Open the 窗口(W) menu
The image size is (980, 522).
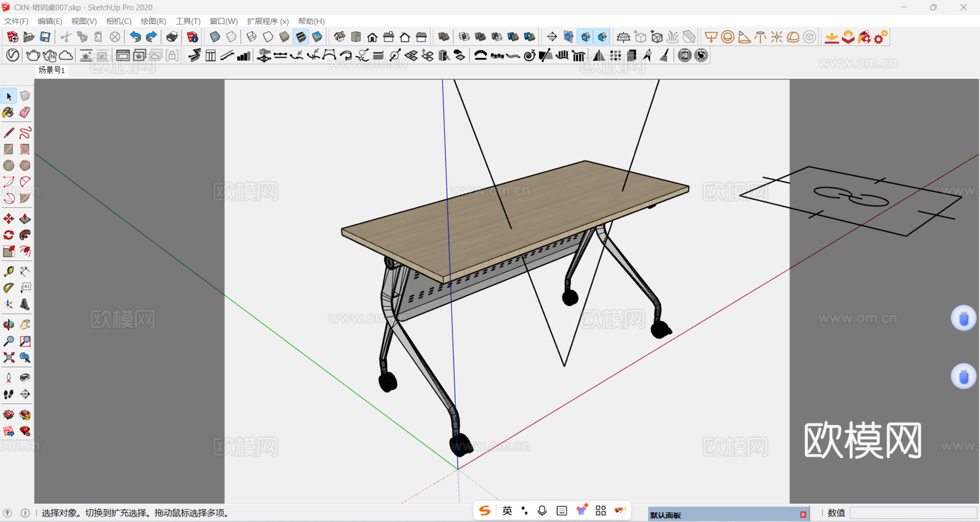click(224, 21)
